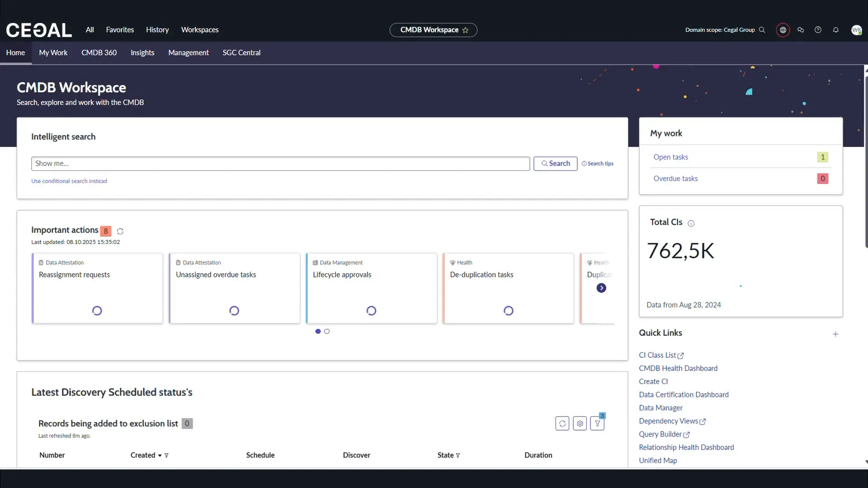Viewport: 868px width, 488px height.
Task: Open the notifications bell icon
Action: pos(835,30)
